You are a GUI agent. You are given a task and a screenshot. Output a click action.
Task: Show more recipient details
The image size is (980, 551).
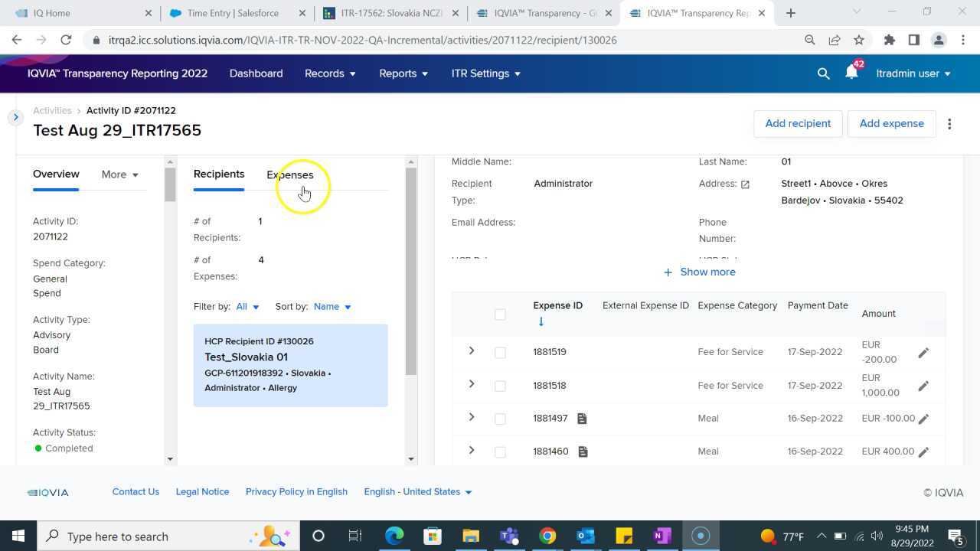click(699, 272)
